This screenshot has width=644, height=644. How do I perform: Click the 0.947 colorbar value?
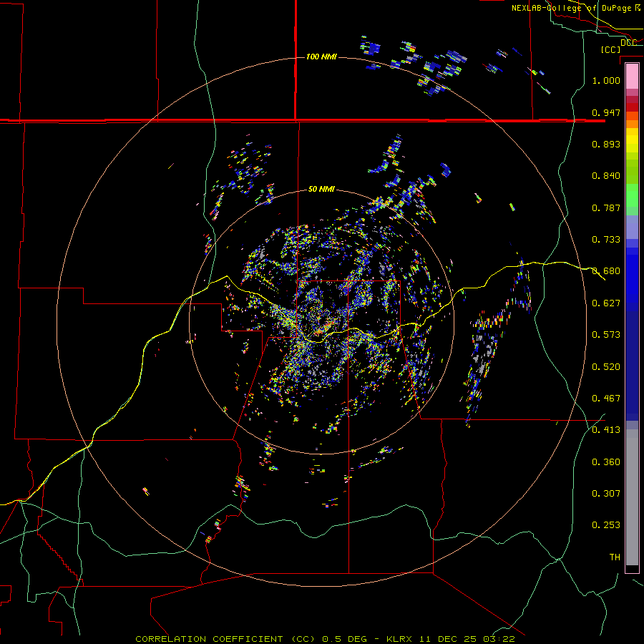click(606, 112)
